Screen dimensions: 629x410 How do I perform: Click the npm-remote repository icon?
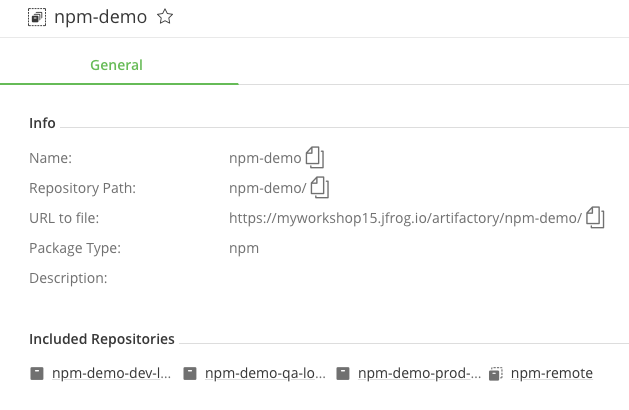coord(496,373)
